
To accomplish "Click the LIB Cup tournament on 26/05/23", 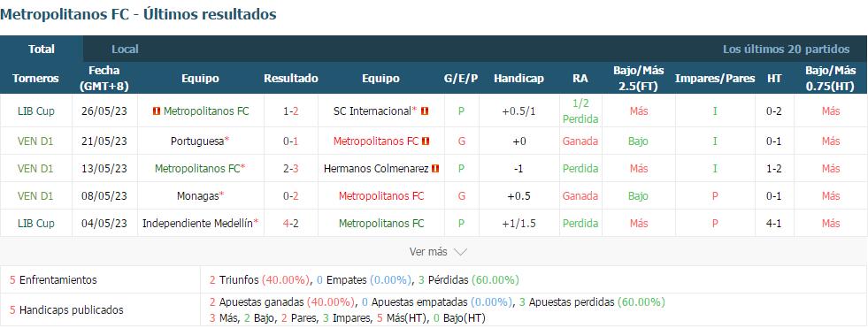I will click(36, 111).
